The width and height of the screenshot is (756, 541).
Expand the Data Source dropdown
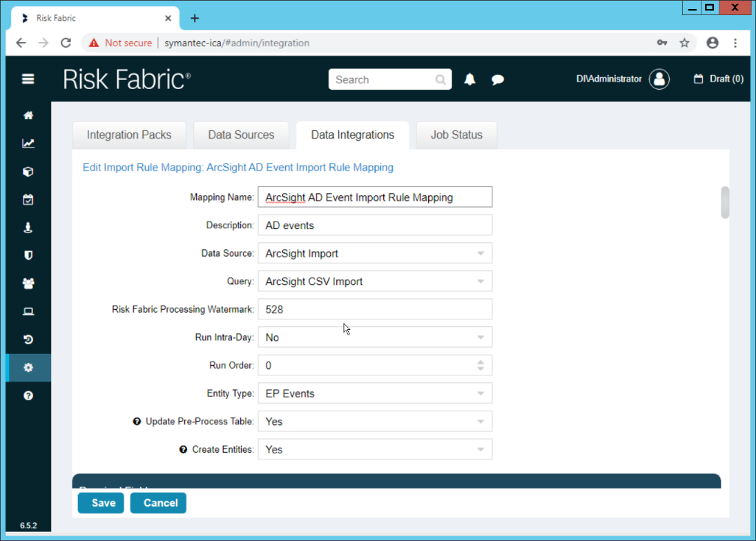pyautogui.click(x=375, y=253)
